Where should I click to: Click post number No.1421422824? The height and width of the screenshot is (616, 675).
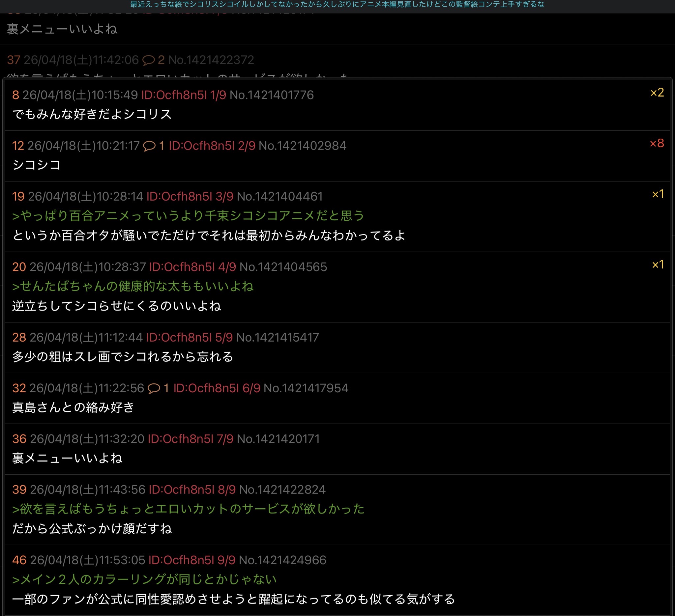[282, 490]
